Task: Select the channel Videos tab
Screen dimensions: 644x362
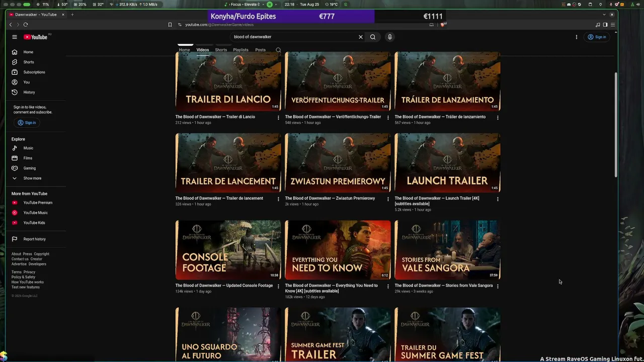Action: point(203,50)
